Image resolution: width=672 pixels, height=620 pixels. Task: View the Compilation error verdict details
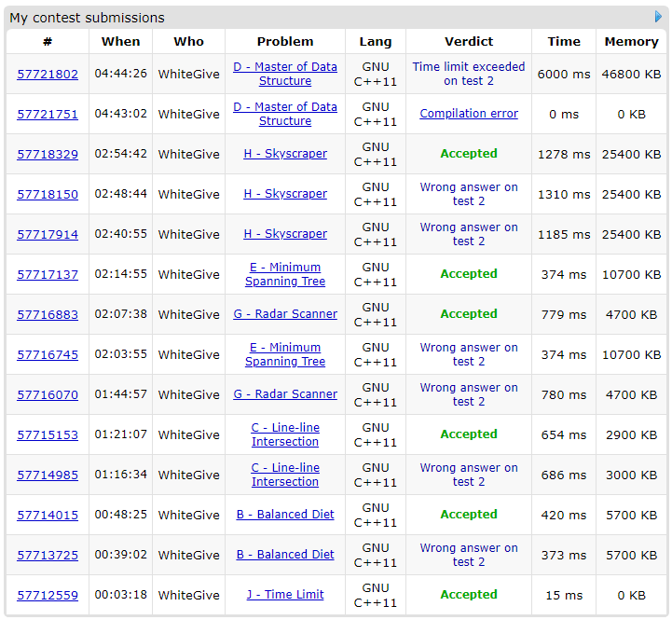point(469,114)
